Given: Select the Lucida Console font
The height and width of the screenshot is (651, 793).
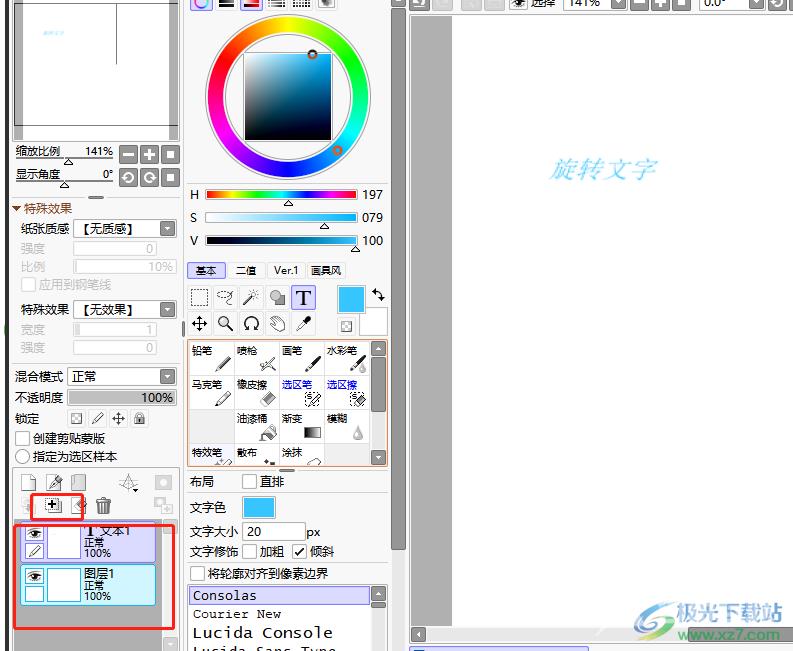Looking at the screenshot, I should (x=280, y=633).
